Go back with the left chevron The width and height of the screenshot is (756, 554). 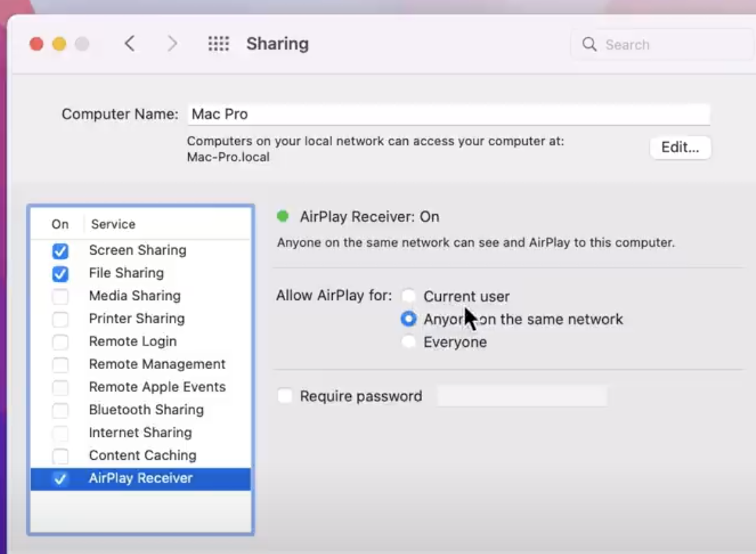pyautogui.click(x=129, y=44)
